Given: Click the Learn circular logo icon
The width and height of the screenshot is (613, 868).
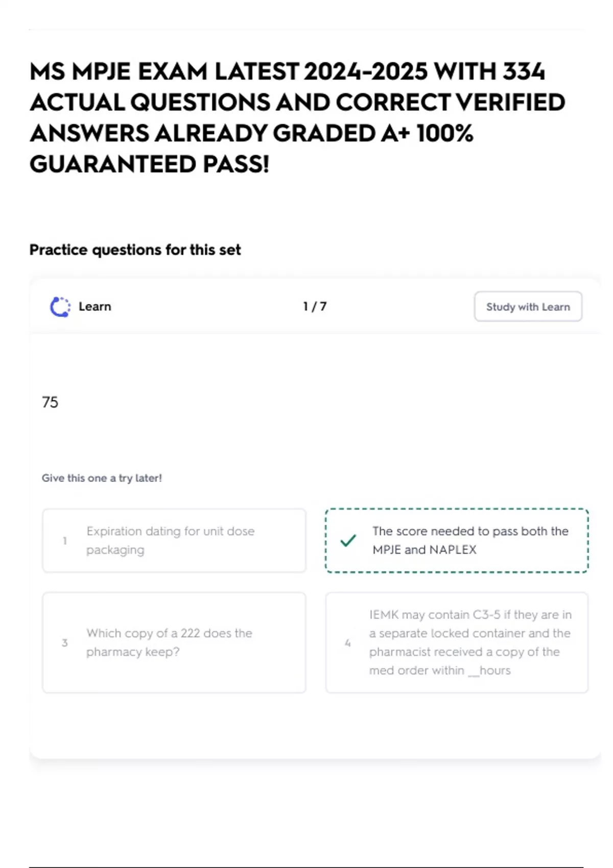Looking at the screenshot, I should [x=60, y=307].
